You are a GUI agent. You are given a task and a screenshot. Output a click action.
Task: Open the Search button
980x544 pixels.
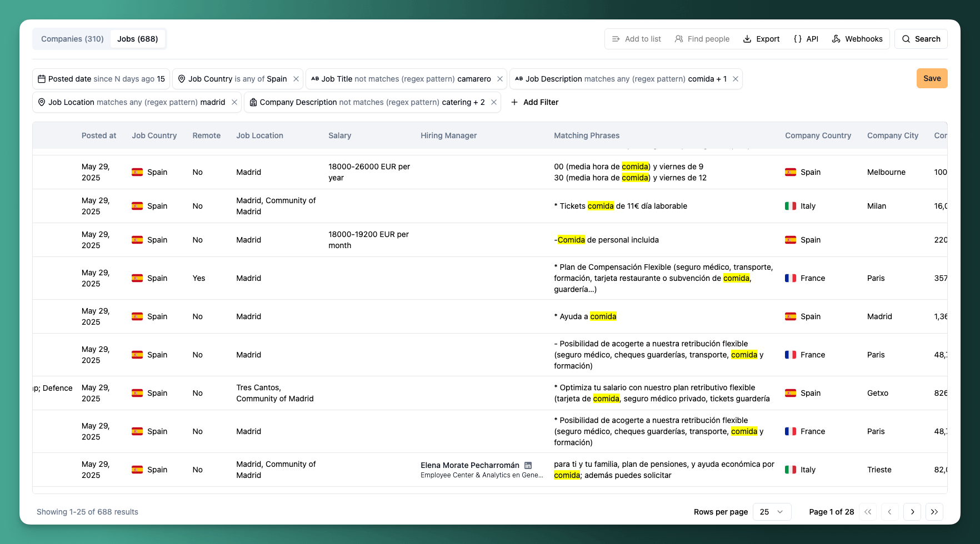(921, 39)
